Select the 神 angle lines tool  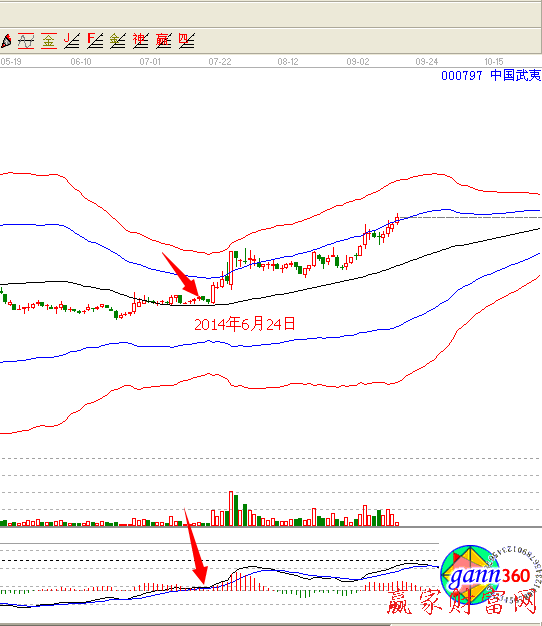[140, 41]
